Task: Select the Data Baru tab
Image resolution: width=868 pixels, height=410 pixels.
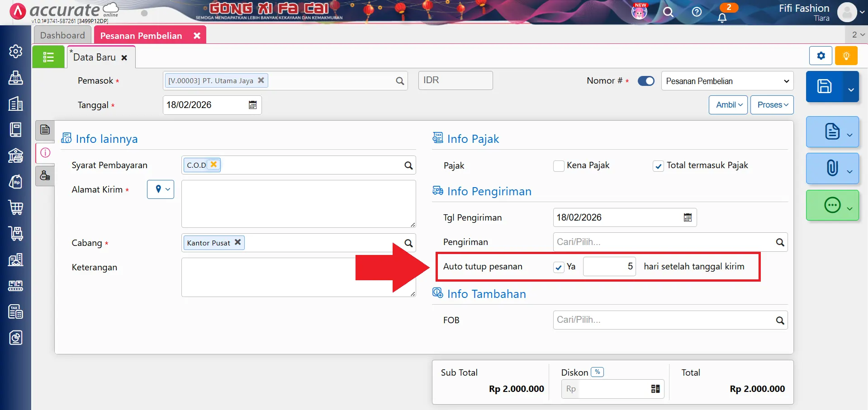Action: [95, 57]
